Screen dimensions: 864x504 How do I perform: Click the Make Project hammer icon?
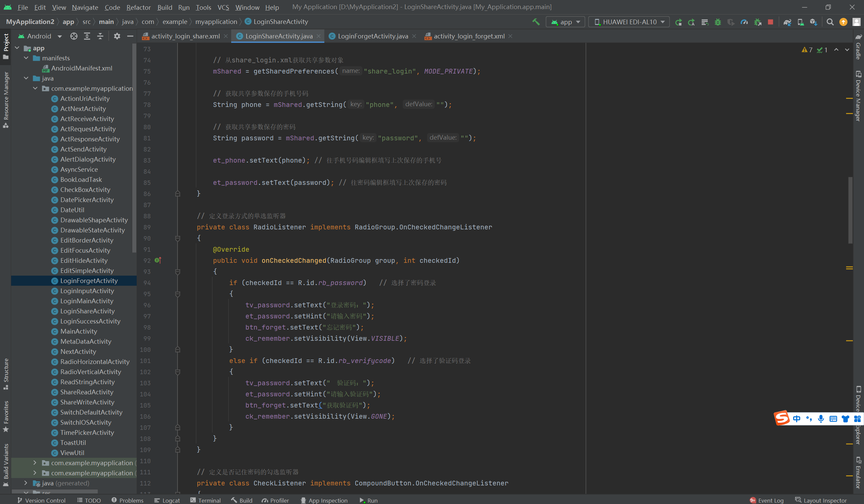tap(536, 22)
